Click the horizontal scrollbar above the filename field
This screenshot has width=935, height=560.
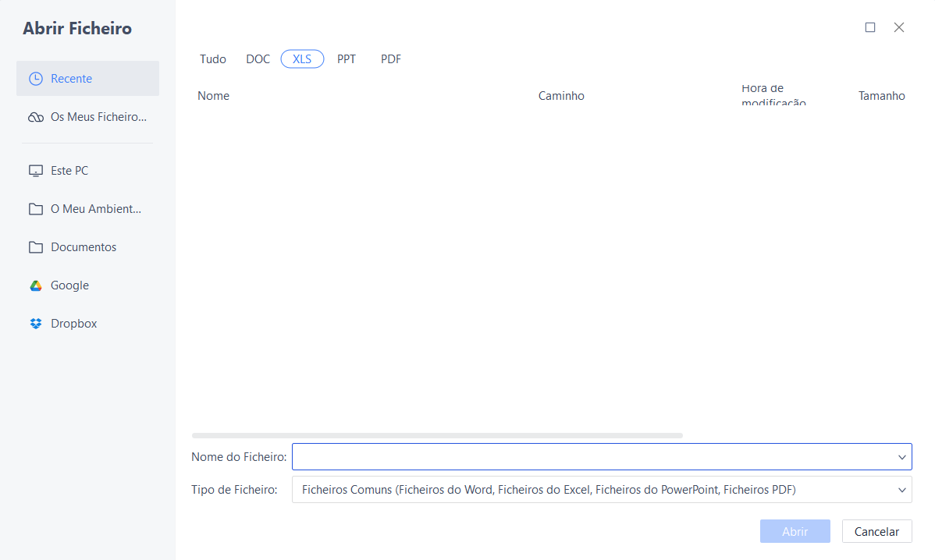coord(437,435)
